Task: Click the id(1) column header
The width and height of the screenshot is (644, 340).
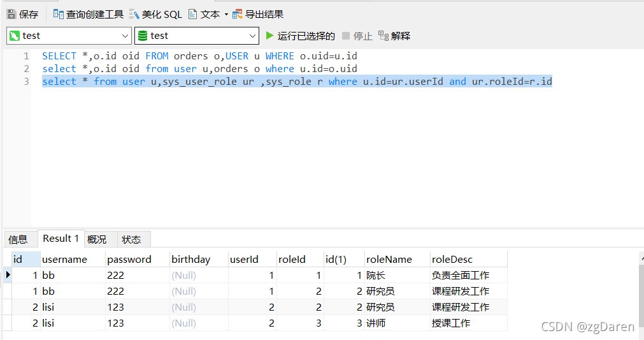Action: point(344,260)
